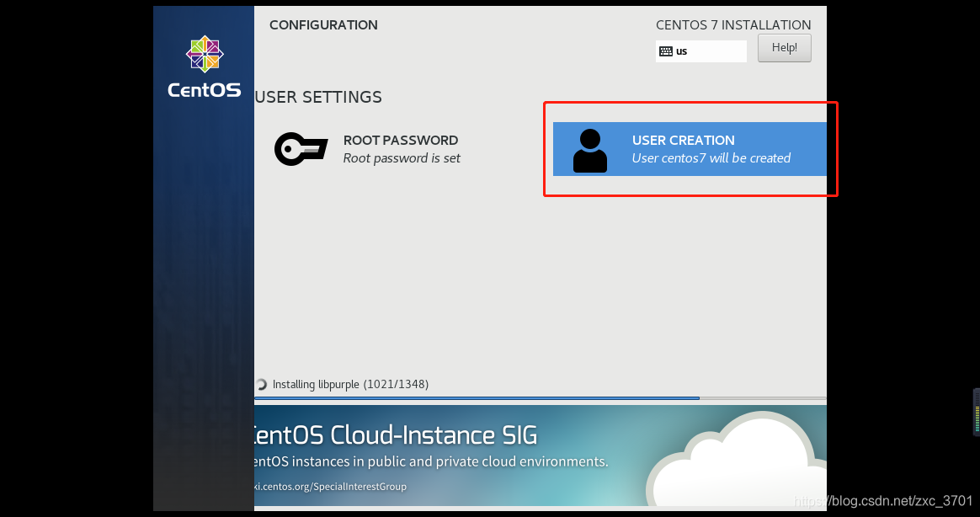Click the 'Root password is set' text

[402, 158]
